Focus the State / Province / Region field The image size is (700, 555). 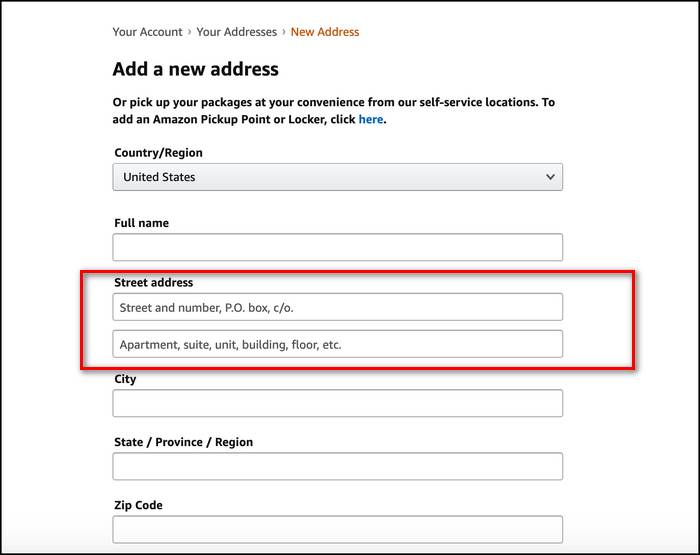[x=337, y=466]
